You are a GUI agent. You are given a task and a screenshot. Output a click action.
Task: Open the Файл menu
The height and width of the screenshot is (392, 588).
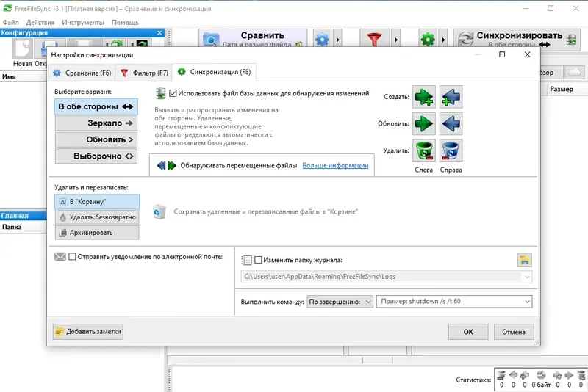pos(10,23)
